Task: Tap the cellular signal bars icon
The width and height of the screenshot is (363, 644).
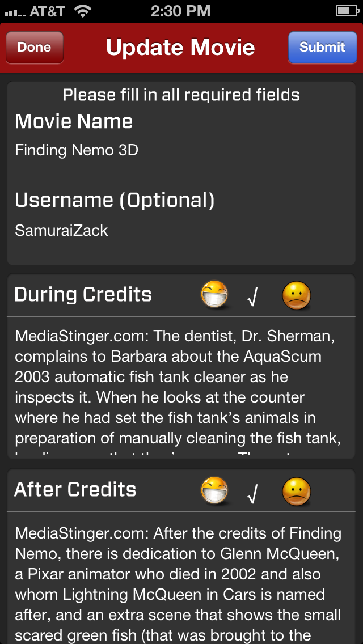Action: click(14, 11)
